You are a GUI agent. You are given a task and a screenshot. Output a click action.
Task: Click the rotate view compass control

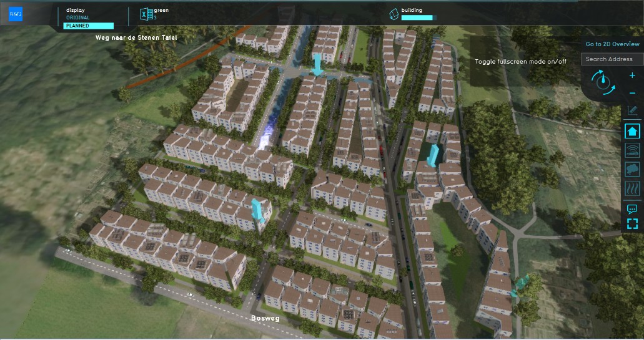coord(602,83)
